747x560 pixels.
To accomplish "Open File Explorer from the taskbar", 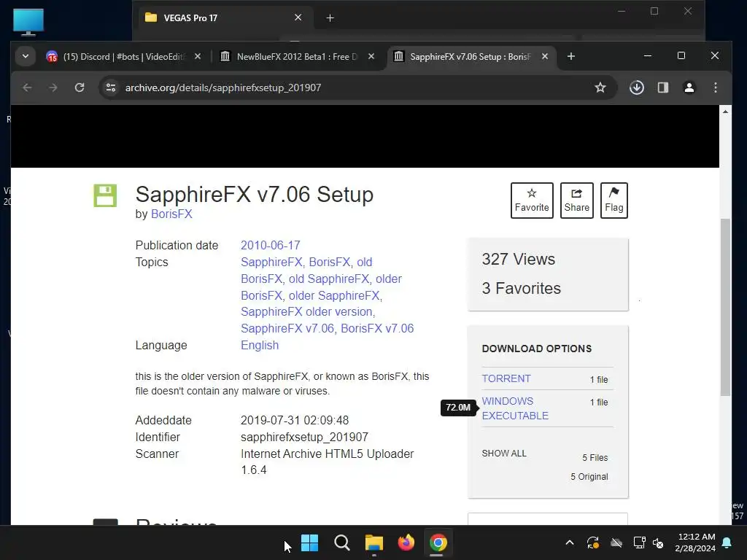I will [x=374, y=542].
